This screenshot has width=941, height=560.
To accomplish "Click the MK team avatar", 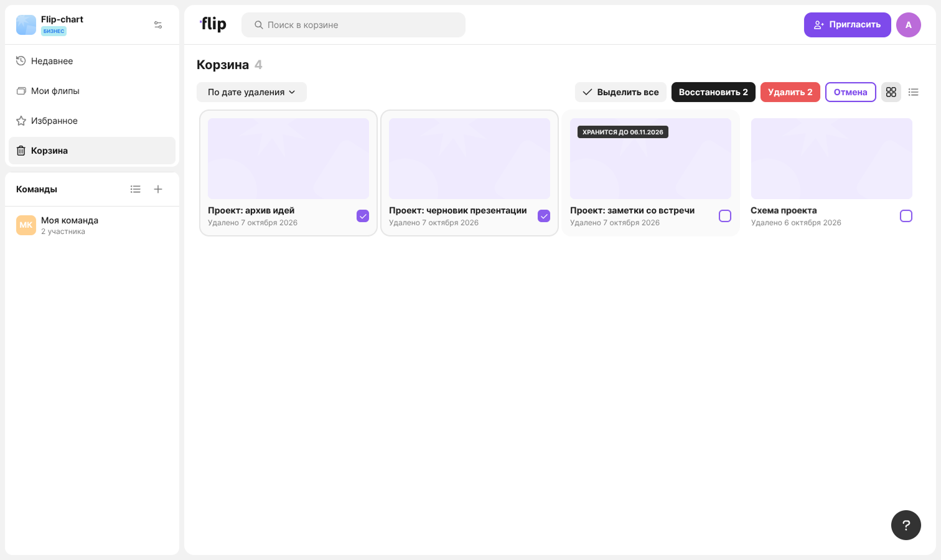I will click(x=26, y=225).
